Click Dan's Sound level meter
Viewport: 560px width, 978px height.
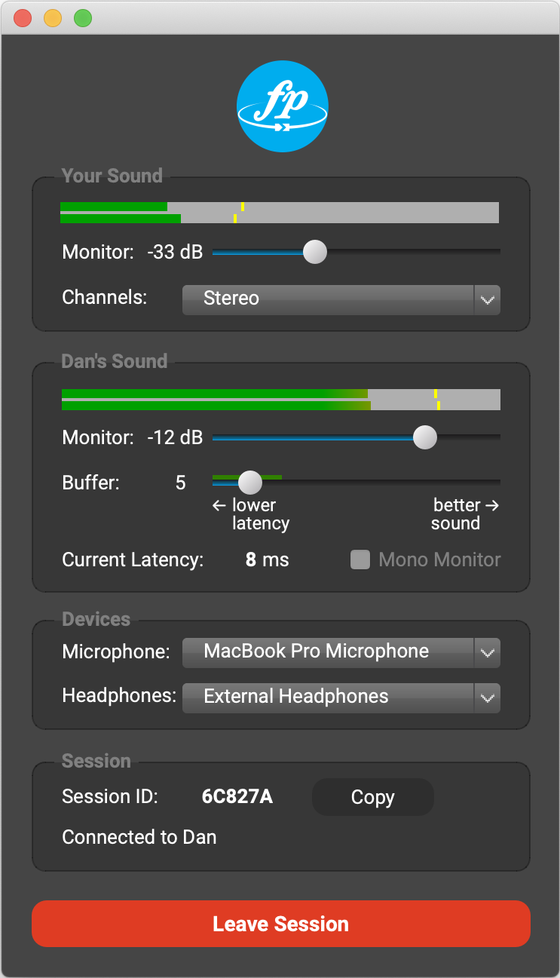pos(280,400)
